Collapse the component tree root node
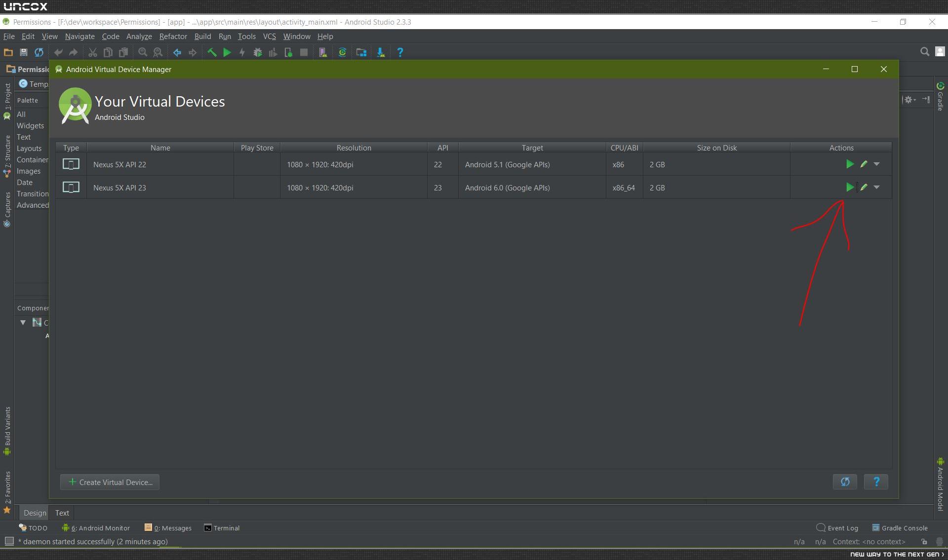948x560 pixels. [23, 322]
